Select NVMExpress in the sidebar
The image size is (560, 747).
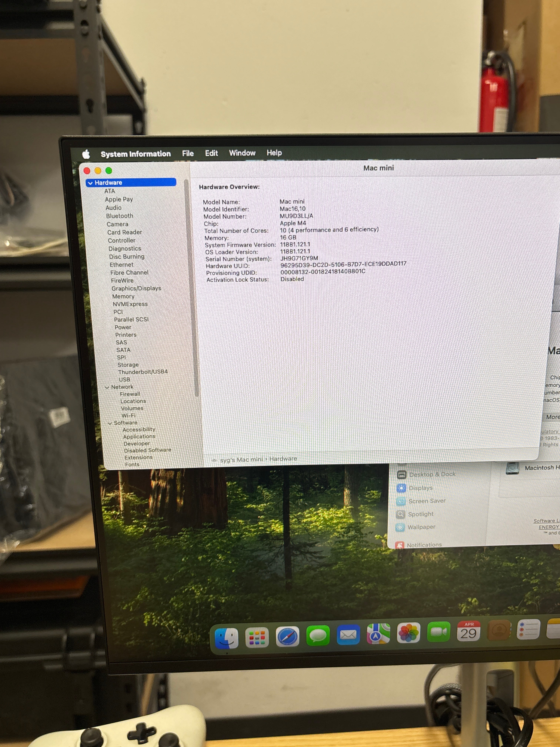point(130,304)
